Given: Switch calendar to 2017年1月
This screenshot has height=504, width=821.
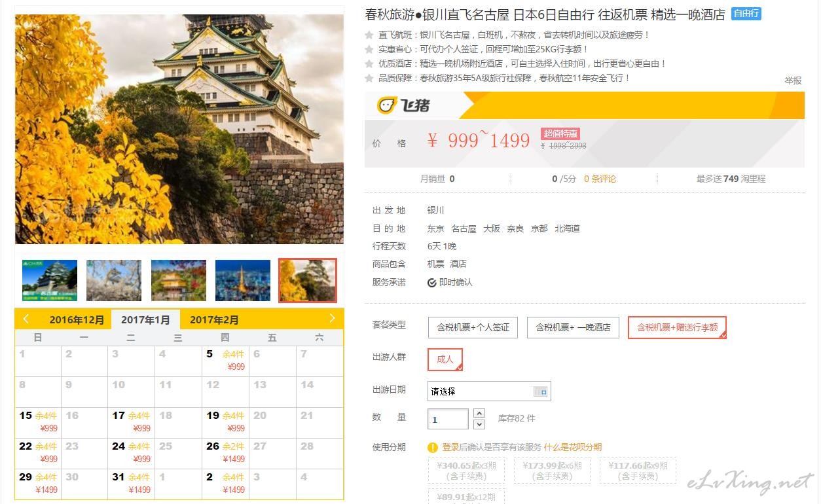Looking at the screenshot, I should (145, 320).
